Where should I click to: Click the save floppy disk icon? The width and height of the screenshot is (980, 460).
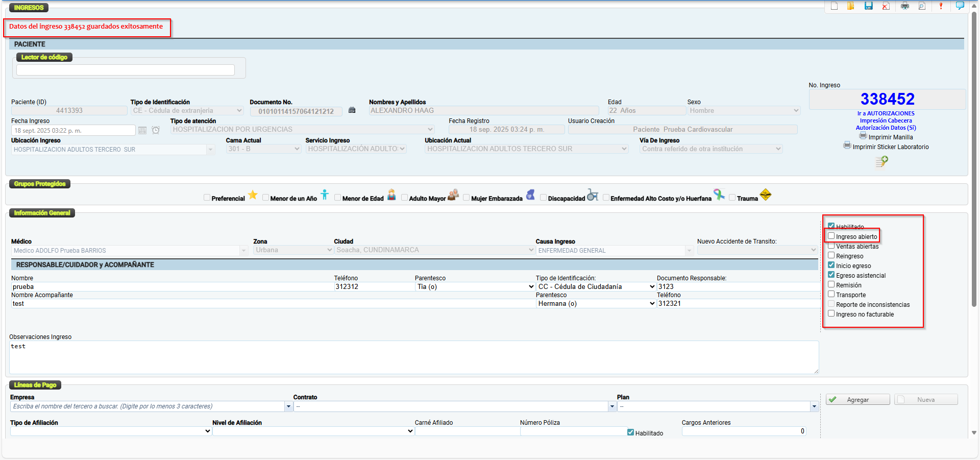coord(868,6)
